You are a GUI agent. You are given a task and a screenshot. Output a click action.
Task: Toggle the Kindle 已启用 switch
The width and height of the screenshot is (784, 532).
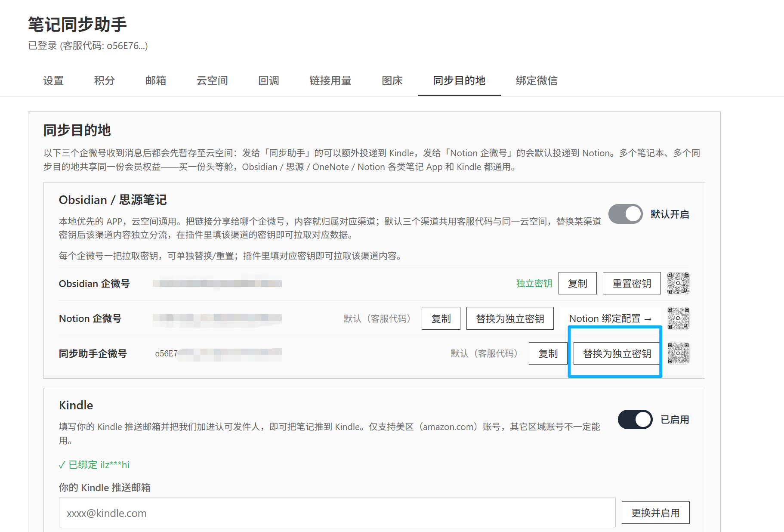(635, 419)
